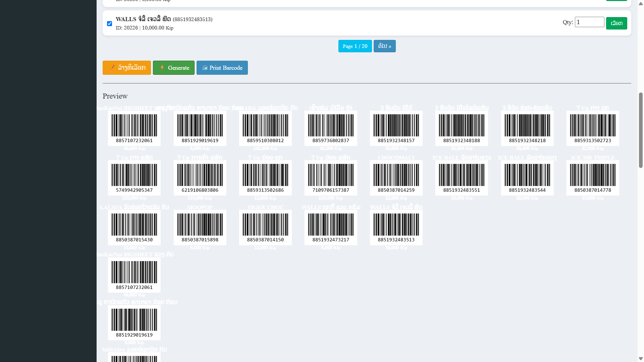Click the 142,000 Kip price label

[x=265, y=148]
